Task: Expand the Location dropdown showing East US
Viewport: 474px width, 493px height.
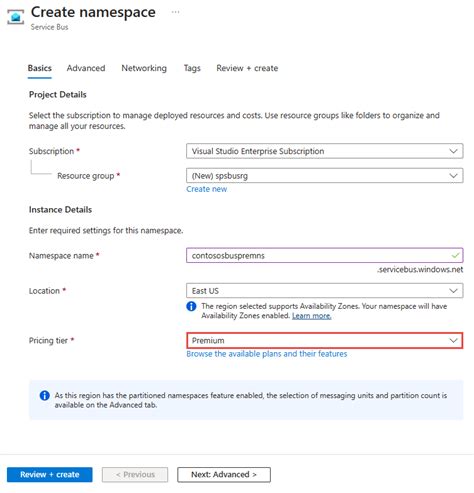Action: tap(324, 291)
